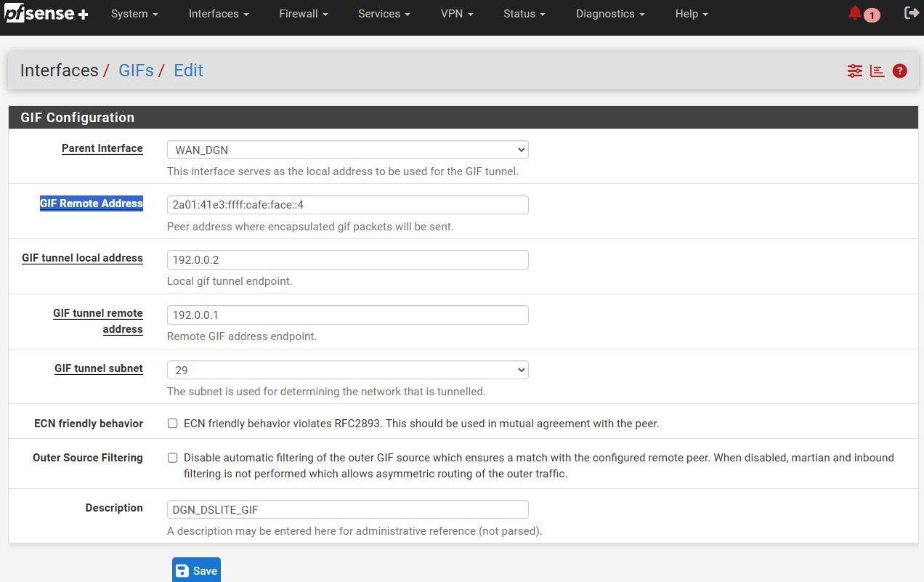
Task: Open the notifications bell alert
Action: [x=856, y=14]
